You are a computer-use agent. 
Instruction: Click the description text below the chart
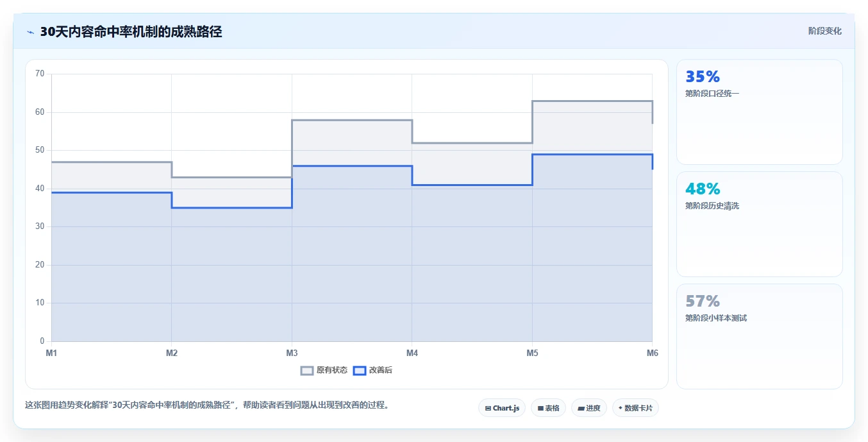pos(207,405)
